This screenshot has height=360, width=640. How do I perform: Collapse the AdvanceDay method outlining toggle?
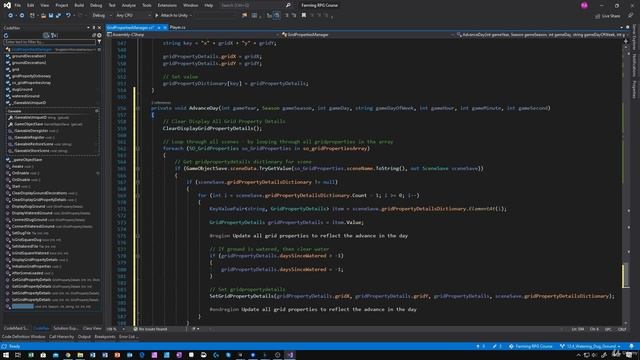tap(138, 108)
